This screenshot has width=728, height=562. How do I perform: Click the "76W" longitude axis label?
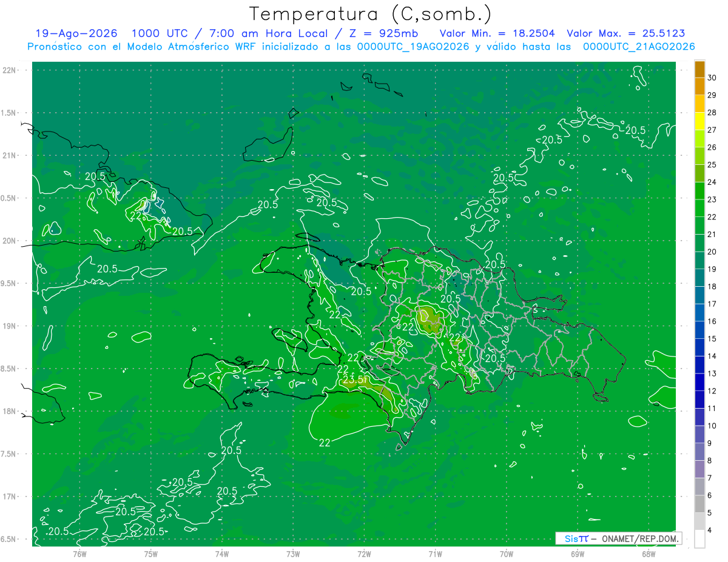click(x=79, y=553)
